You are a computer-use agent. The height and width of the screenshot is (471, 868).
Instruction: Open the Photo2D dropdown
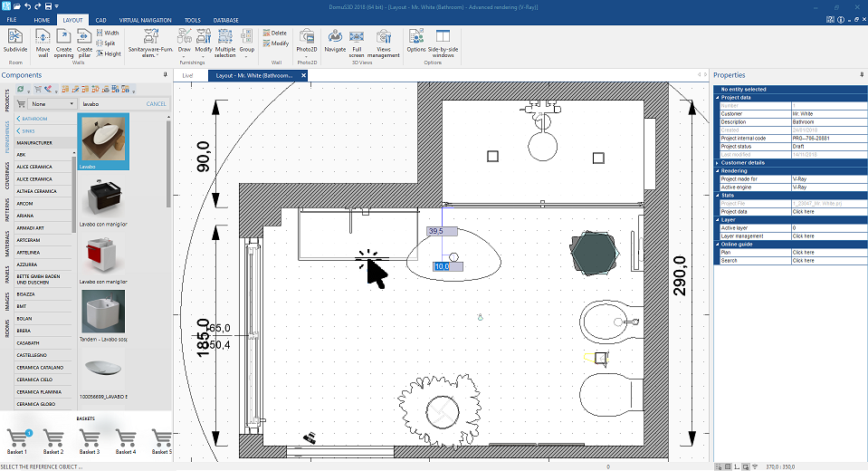click(x=307, y=43)
